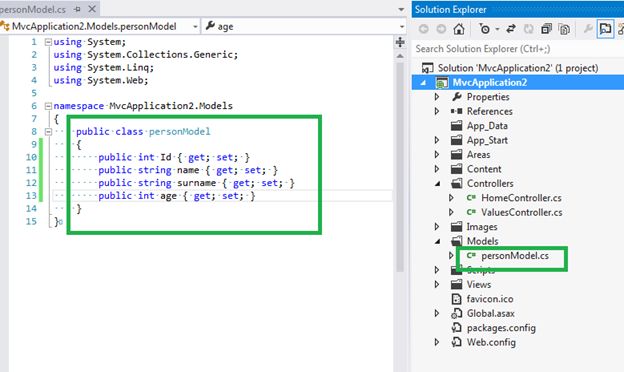Toggle pin on personModel.cs tab

77,9
